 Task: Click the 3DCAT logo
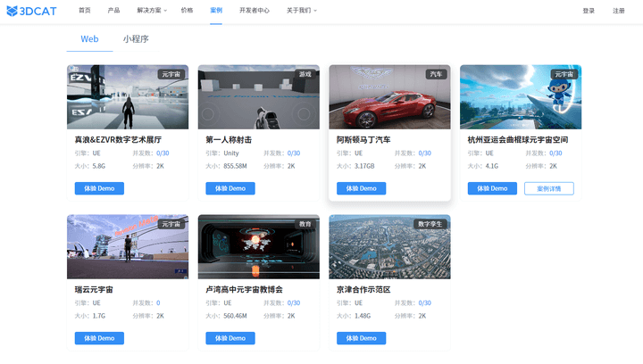[31, 11]
